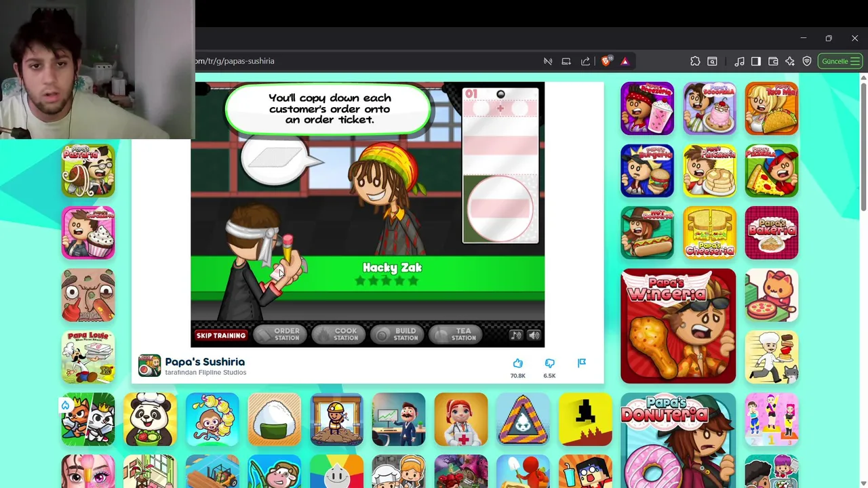868x488 pixels.
Task: Open the panda chef salad game
Action: pyautogui.click(x=150, y=420)
